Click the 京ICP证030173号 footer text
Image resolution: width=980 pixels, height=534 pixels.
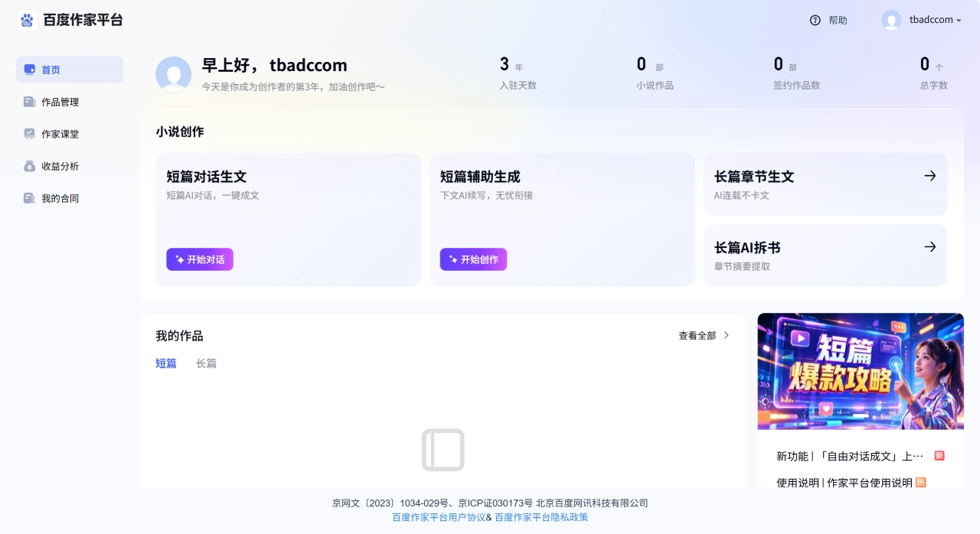495,503
